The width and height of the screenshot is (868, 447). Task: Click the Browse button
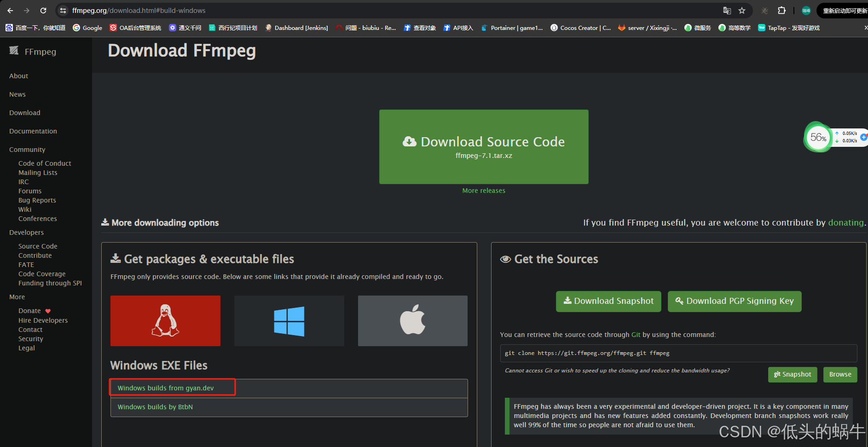(x=840, y=374)
